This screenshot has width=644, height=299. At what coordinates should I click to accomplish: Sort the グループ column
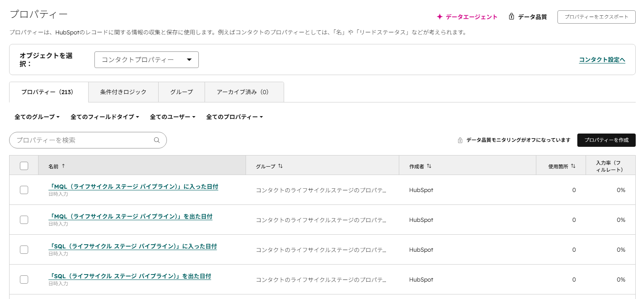click(280, 166)
